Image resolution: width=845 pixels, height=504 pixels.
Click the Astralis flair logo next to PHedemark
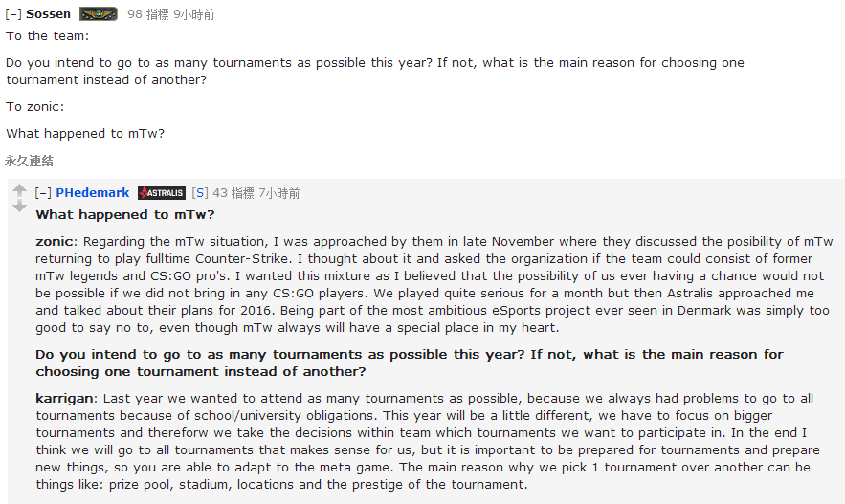pos(162,193)
